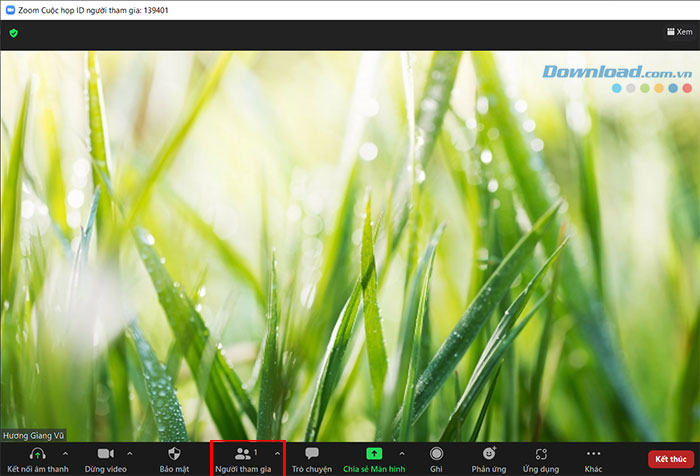
Task: Open the Ứng dụng apps panel
Action: coord(541,454)
